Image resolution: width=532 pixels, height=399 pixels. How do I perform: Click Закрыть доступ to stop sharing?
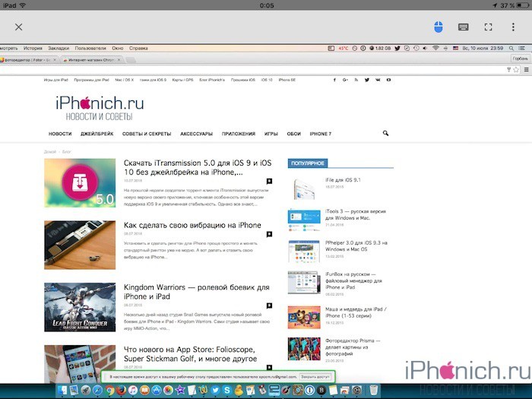pyautogui.click(x=315, y=377)
